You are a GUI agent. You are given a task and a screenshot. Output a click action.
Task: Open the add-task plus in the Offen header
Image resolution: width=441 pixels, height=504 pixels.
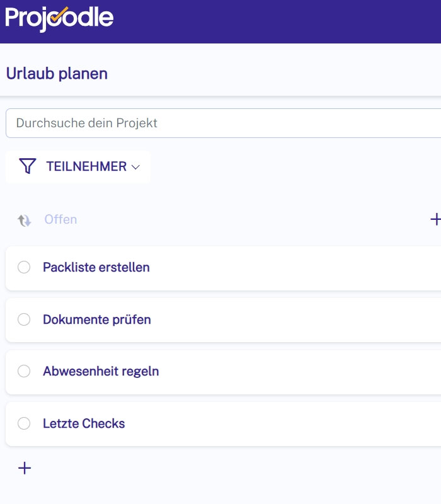[435, 219]
